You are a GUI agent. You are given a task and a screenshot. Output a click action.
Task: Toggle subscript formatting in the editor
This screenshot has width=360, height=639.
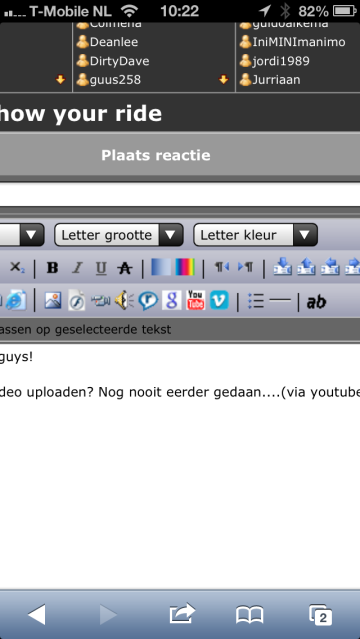coord(17,268)
